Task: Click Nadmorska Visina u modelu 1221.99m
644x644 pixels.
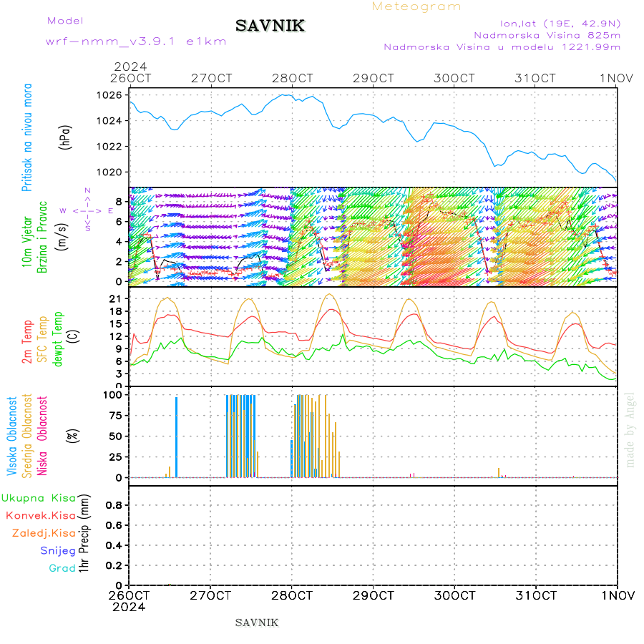Action: (502, 47)
